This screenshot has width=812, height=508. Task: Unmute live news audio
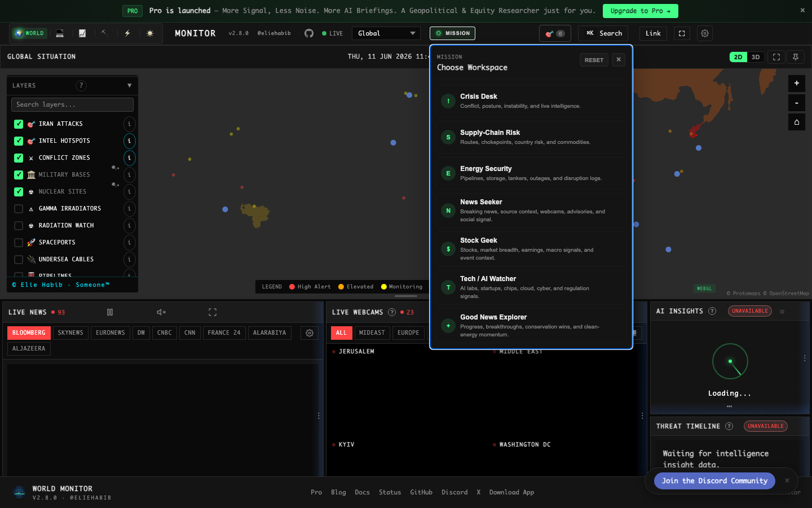click(x=161, y=312)
